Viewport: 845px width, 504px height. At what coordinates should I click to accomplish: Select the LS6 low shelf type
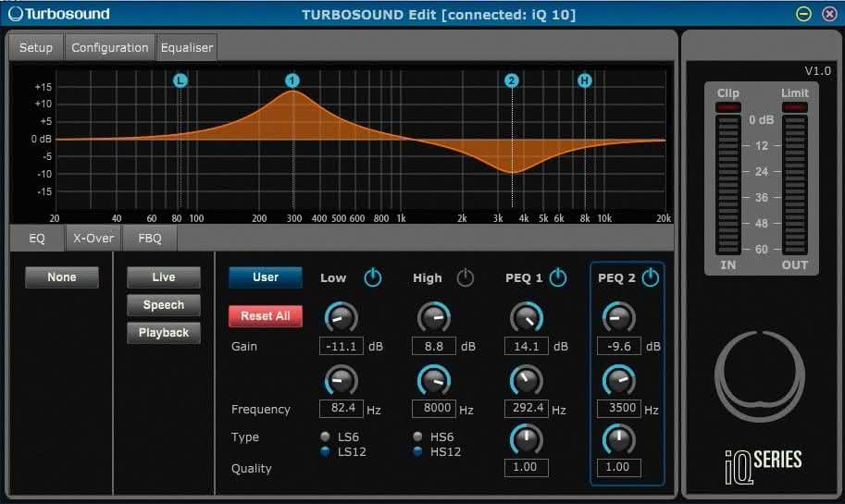[x=325, y=436]
